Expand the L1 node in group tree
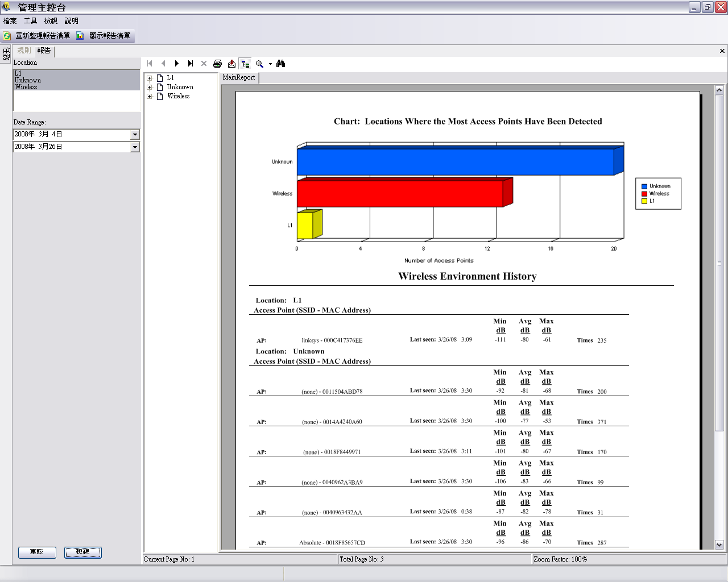 tap(150, 78)
